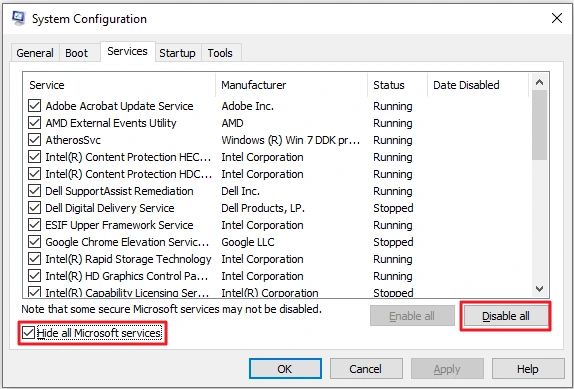Sort by the Status column header
574x389 pixels.
[398, 85]
